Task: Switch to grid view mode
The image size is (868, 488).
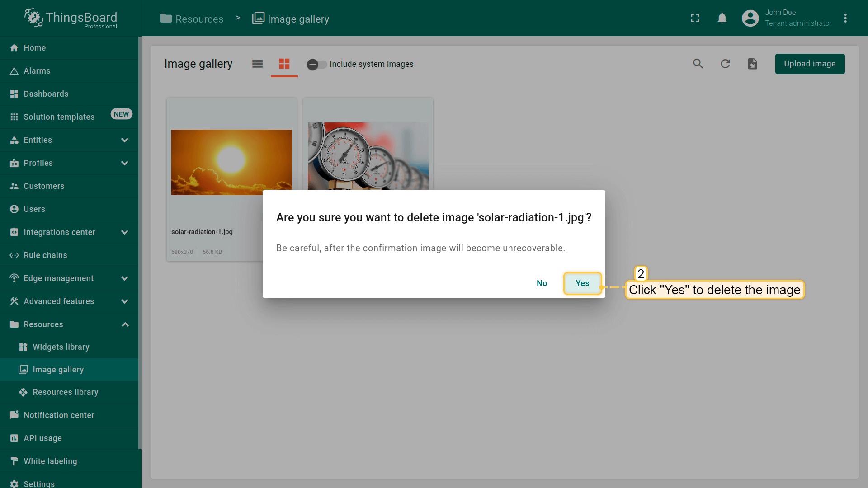Action: pos(284,64)
